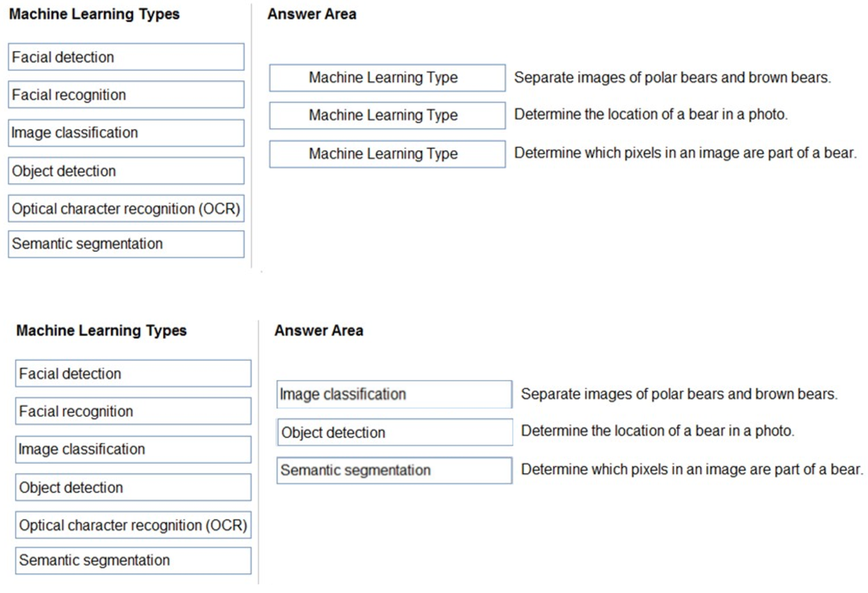The width and height of the screenshot is (868, 593).
Task: Pick Image classification in the lower left types list
Action: pyautogui.click(x=133, y=449)
